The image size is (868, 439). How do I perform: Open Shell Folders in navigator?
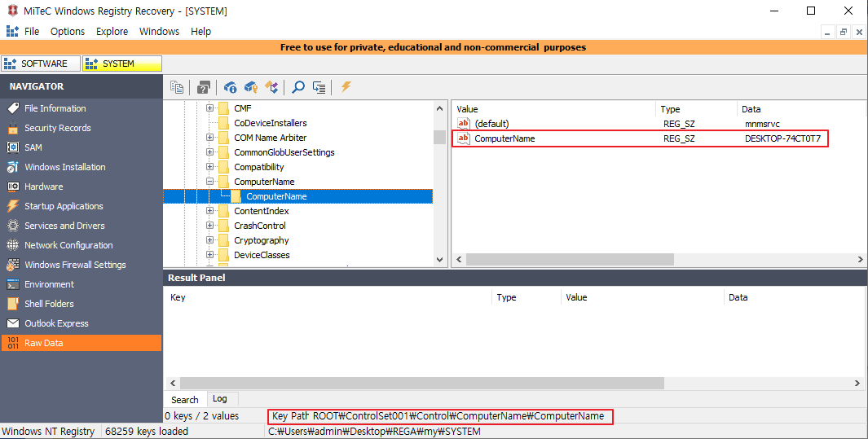pos(81,304)
